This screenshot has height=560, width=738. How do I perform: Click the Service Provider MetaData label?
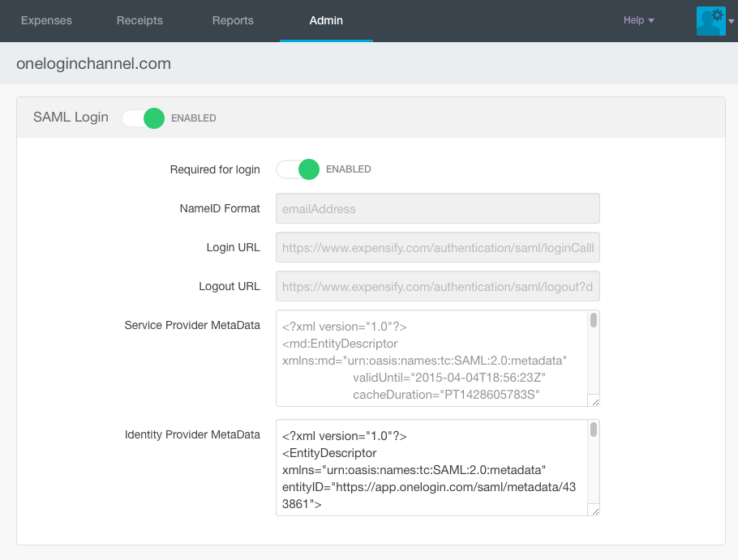192,325
